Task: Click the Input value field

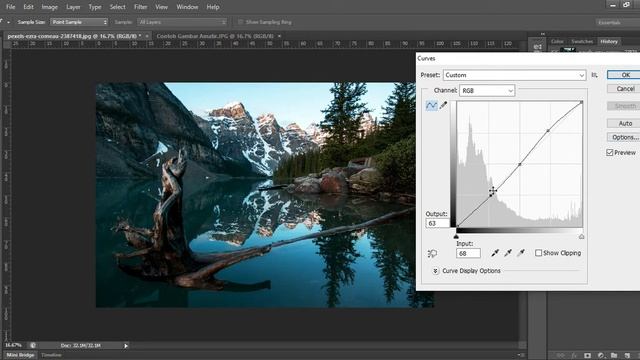Action: pos(468,253)
